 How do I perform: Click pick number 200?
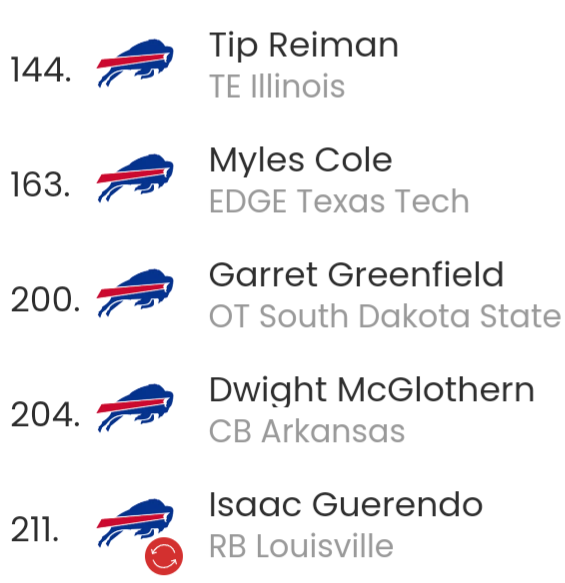[x=45, y=300]
